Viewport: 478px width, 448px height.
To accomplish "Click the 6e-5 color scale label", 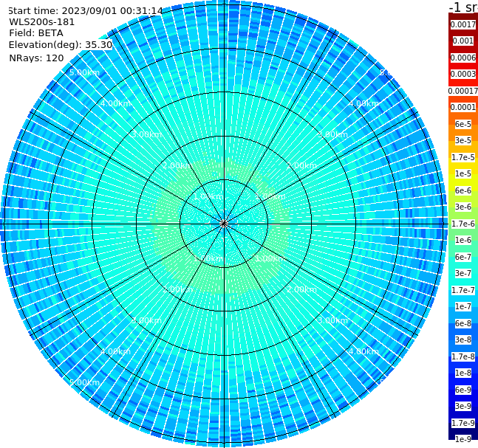I will pos(463,124).
